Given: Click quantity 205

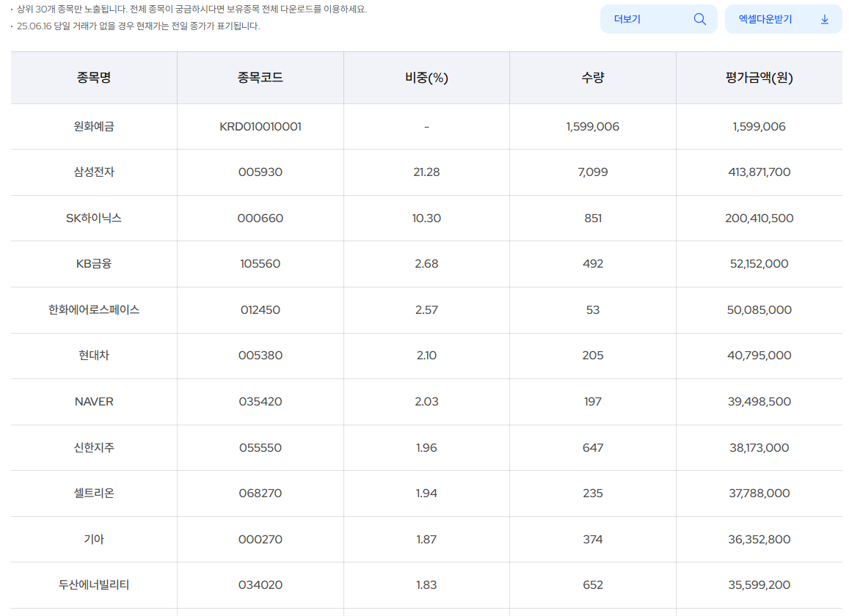Looking at the screenshot, I should coord(593,355).
